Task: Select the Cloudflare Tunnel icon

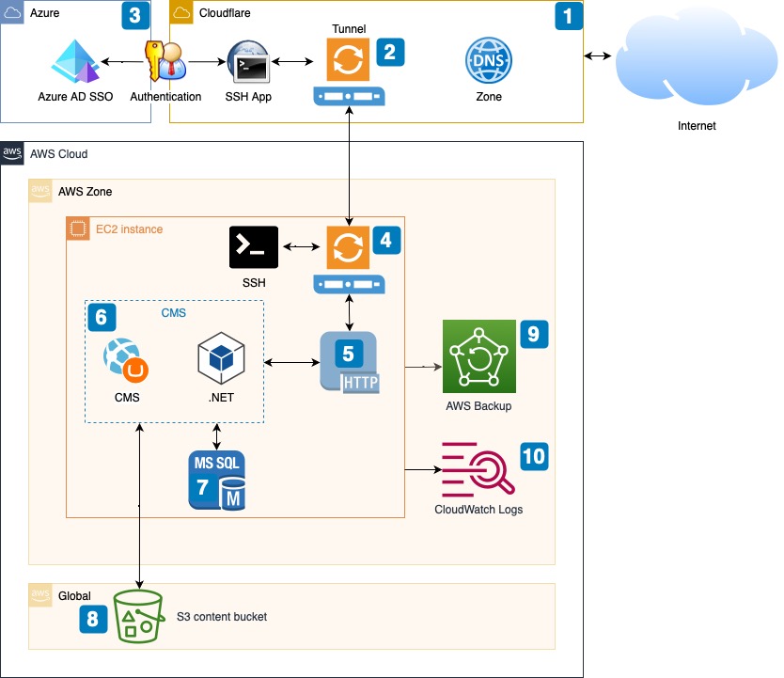Action: pos(349,60)
